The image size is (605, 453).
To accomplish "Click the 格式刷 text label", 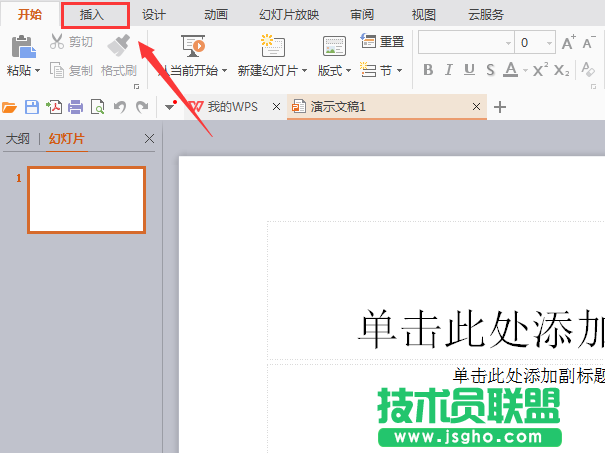I will coord(119,71).
